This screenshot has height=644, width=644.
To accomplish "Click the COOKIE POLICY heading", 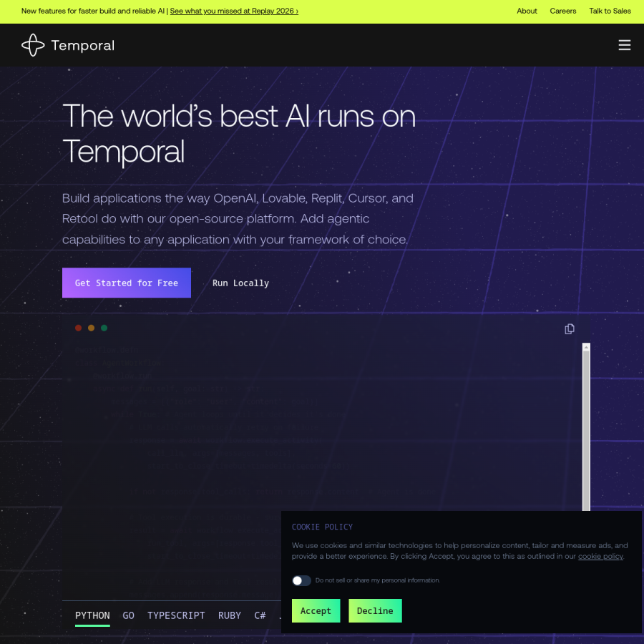I will 323,527.
